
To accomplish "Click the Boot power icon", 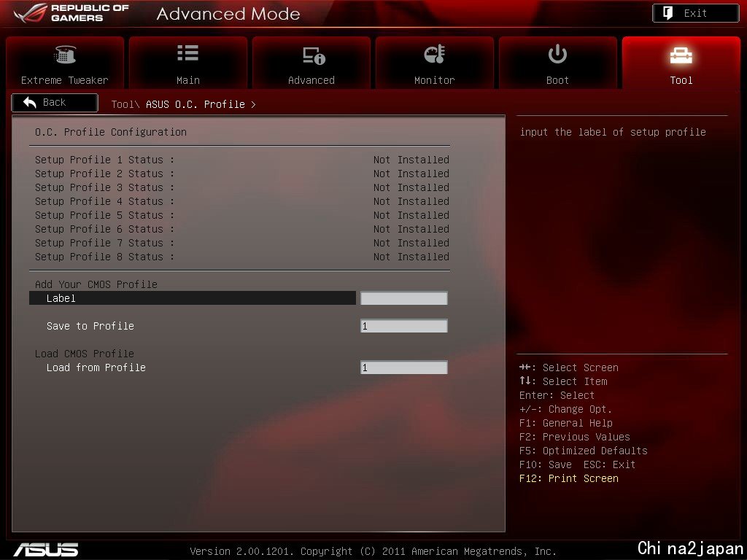I will coord(557,54).
